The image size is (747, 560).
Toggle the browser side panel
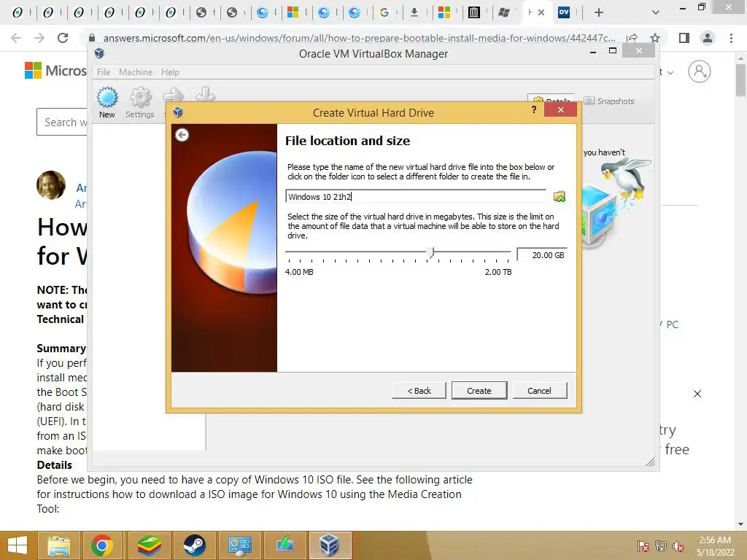click(x=684, y=38)
